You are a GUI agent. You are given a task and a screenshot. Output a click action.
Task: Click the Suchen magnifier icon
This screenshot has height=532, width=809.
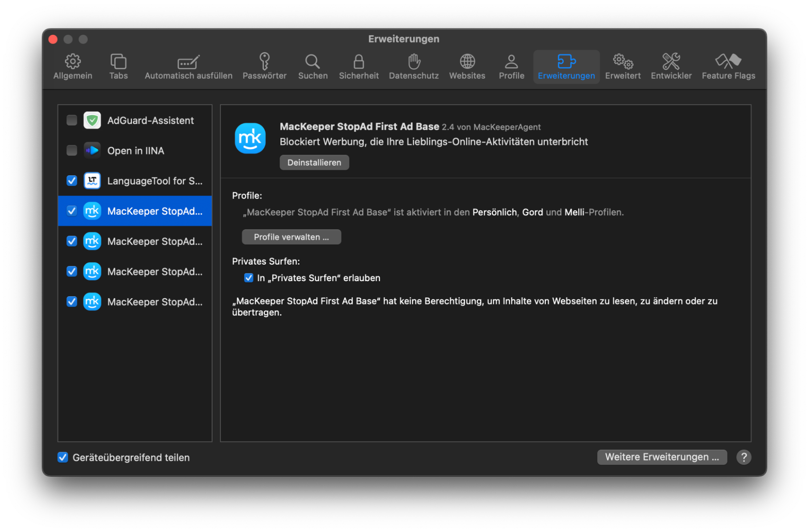coord(312,61)
